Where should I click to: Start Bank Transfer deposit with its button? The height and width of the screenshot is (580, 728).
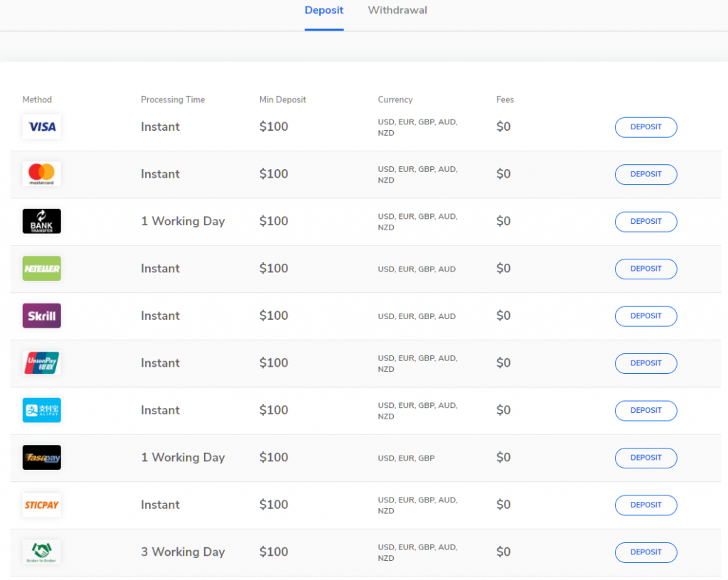(646, 222)
